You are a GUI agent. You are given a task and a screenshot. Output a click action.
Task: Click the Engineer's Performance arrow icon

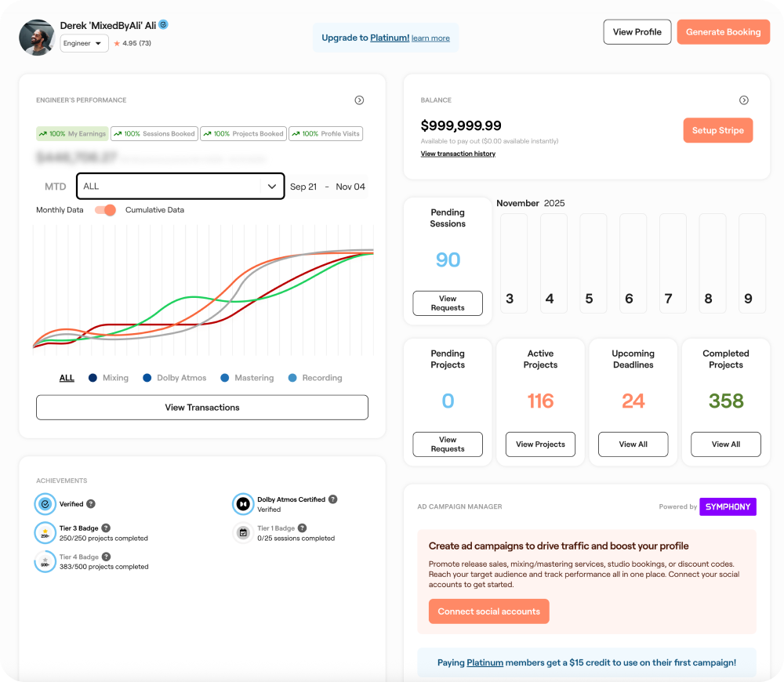[359, 100]
